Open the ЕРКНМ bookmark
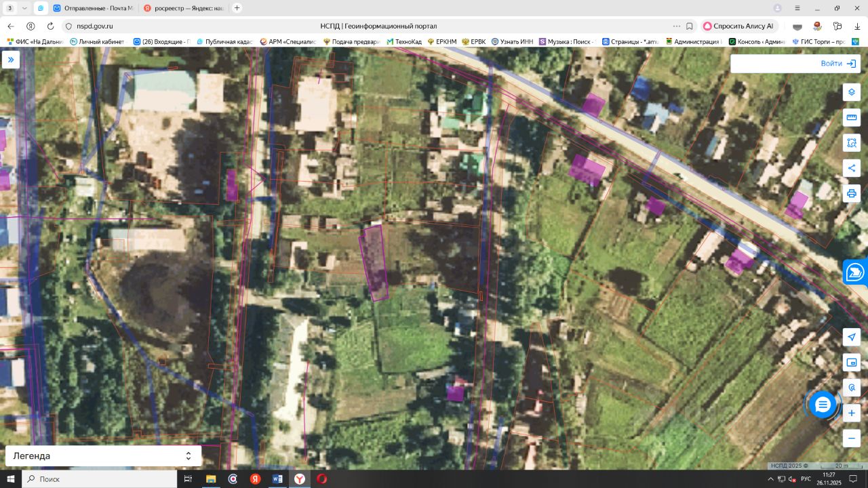 pos(442,41)
